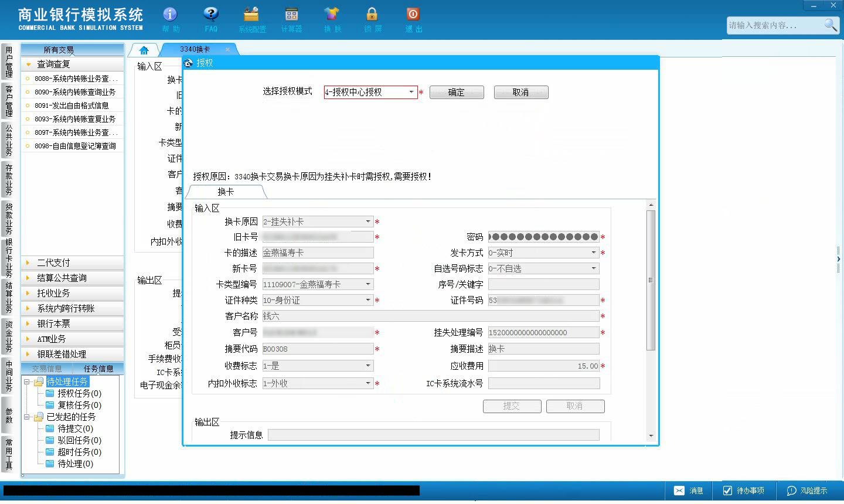
Task: Open the 用户管理 sidebar tab
Action: coord(8,62)
